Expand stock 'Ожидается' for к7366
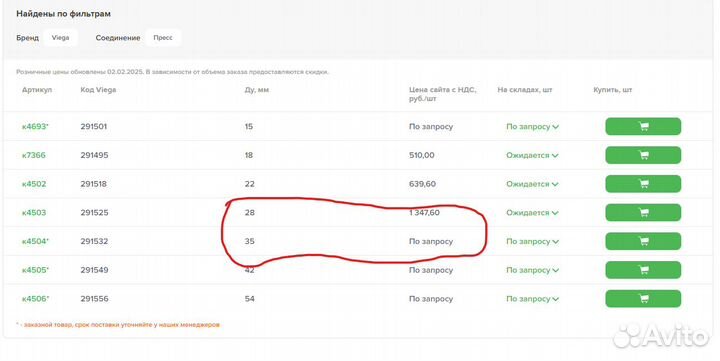The height and width of the screenshot is (361, 720). 532,155
